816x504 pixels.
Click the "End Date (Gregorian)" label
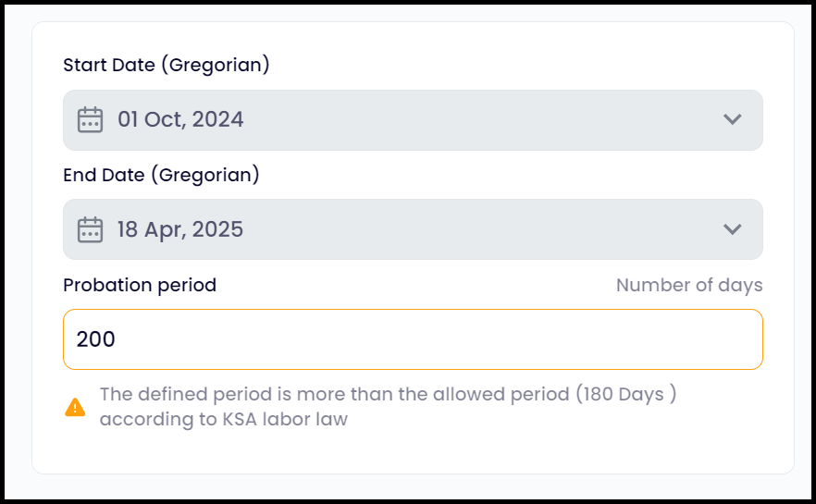pyautogui.click(x=161, y=175)
